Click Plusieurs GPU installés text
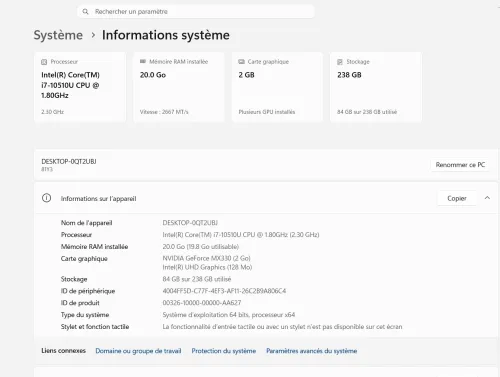This screenshot has width=500, height=377. click(x=267, y=112)
